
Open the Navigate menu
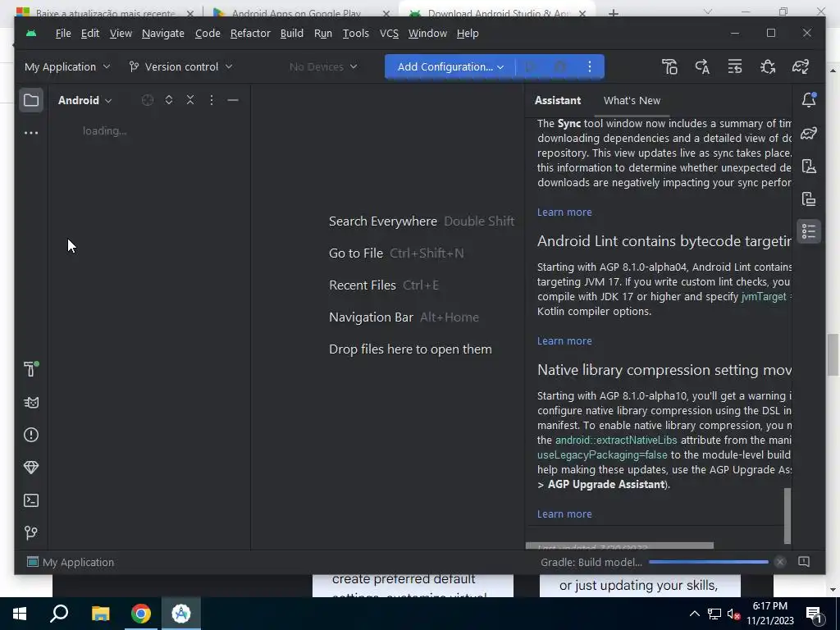(x=163, y=33)
